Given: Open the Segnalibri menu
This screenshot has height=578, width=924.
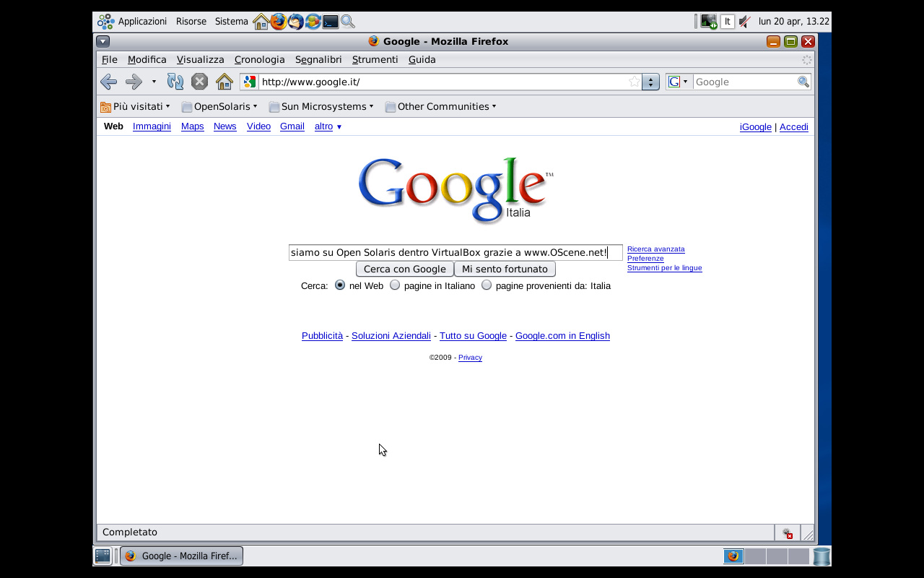Looking at the screenshot, I should click(x=318, y=60).
